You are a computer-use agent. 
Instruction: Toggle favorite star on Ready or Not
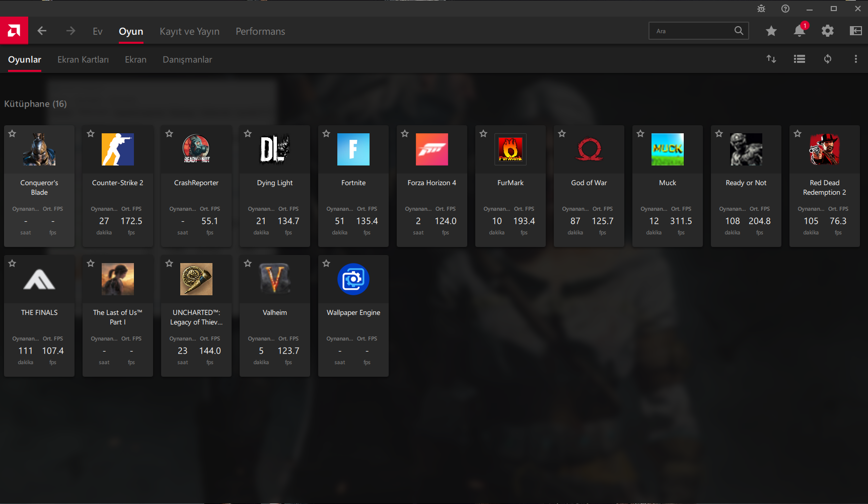(x=719, y=133)
